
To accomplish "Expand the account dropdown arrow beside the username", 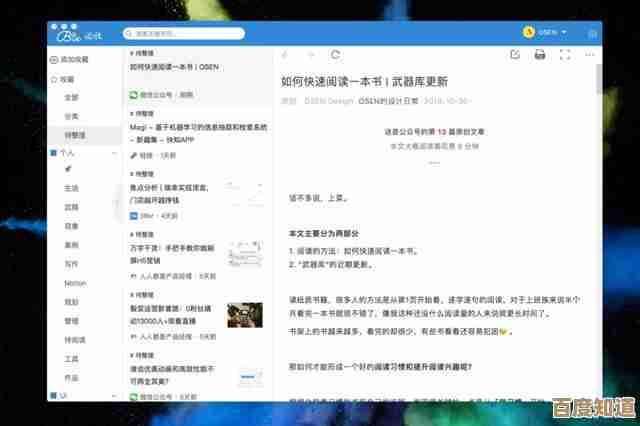I will click(x=564, y=32).
